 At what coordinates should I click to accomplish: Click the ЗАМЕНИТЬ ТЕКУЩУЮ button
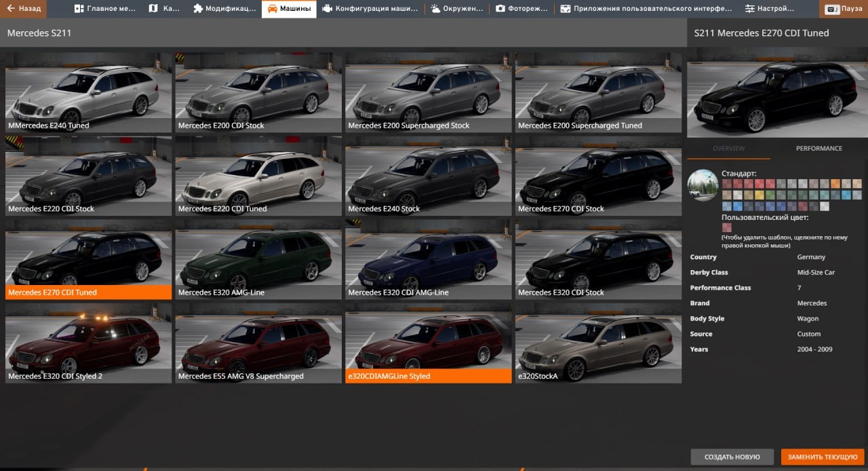click(x=823, y=457)
